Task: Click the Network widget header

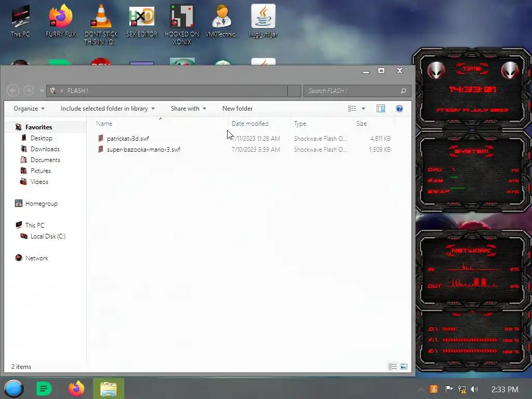Action: pos(471,251)
